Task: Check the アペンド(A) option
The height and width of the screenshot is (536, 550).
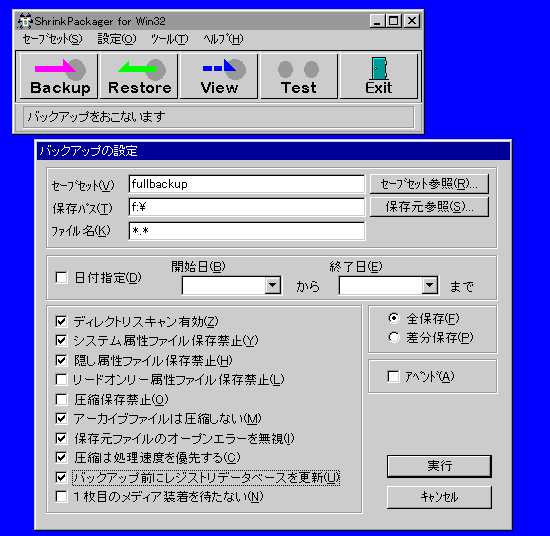Action: (x=393, y=377)
